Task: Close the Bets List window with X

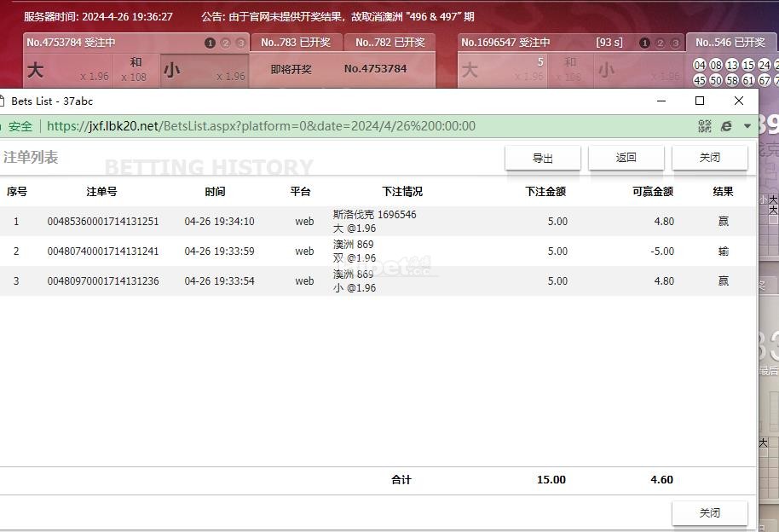Action: coord(739,101)
